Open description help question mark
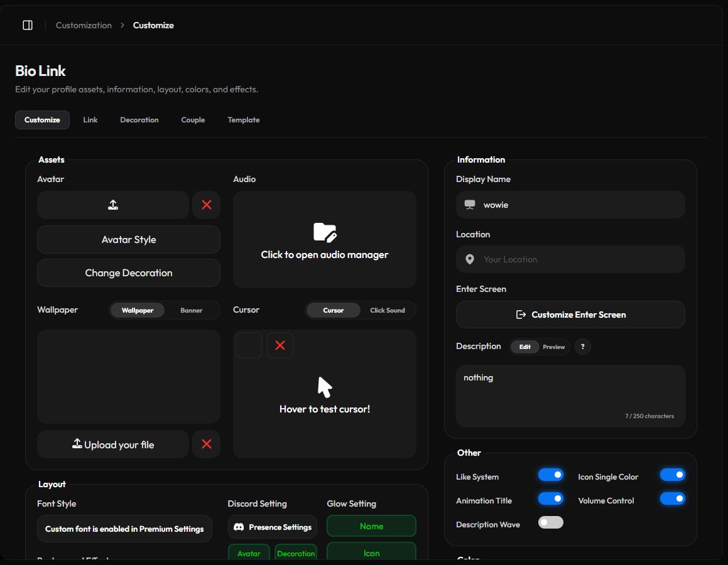 tap(583, 347)
